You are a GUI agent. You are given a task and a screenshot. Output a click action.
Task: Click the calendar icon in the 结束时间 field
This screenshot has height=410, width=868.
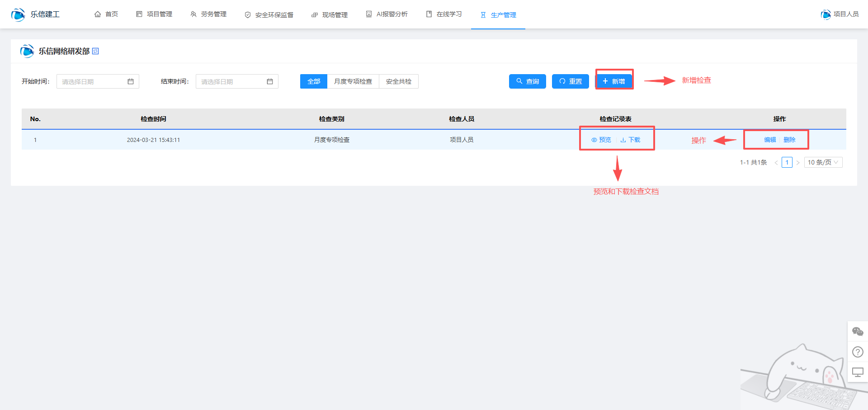point(270,81)
